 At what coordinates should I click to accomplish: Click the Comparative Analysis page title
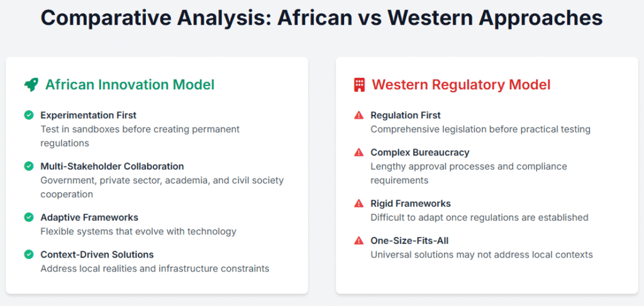pos(321,18)
